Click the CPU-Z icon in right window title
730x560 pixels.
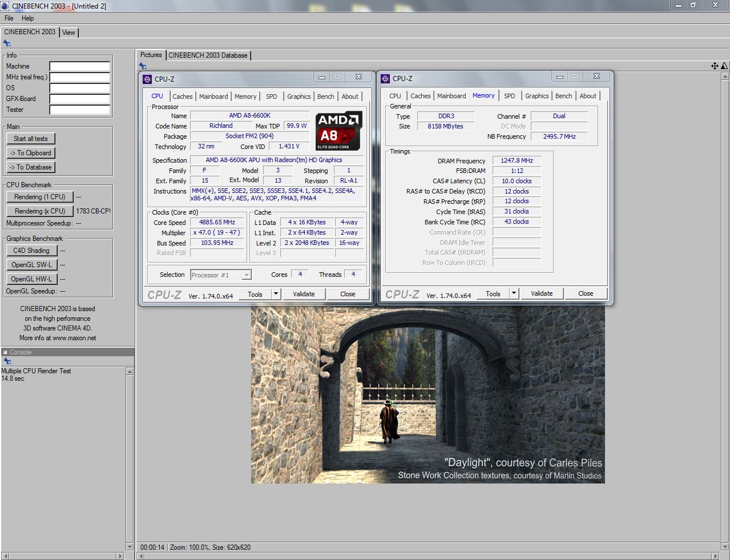385,78
